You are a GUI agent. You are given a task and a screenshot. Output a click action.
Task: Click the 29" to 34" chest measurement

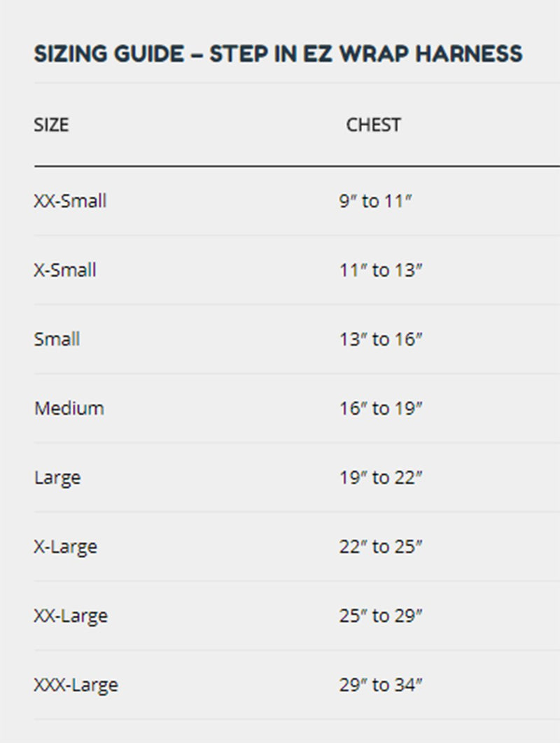tap(380, 685)
